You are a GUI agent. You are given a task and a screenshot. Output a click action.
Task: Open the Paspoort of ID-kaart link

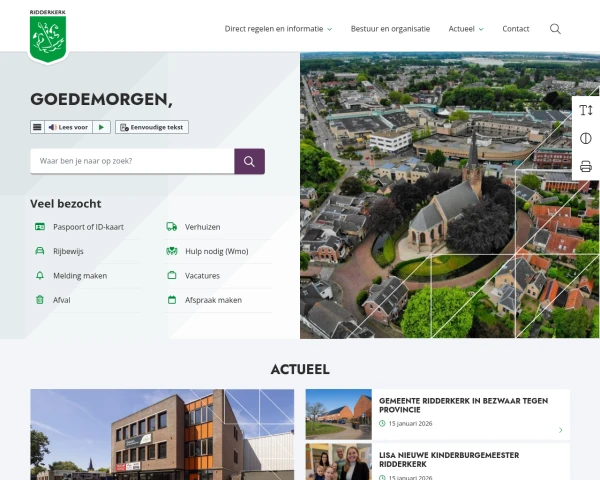pyautogui.click(x=88, y=227)
